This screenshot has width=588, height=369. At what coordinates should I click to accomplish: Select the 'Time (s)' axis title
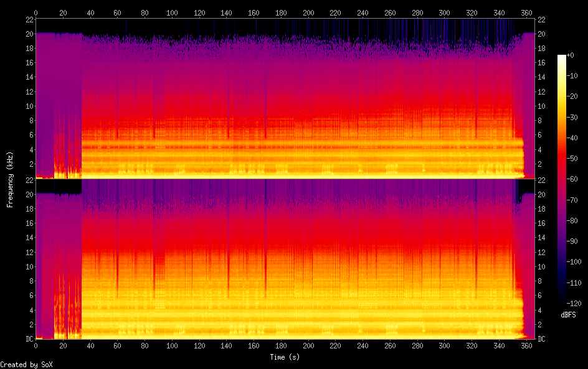[285, 357]
